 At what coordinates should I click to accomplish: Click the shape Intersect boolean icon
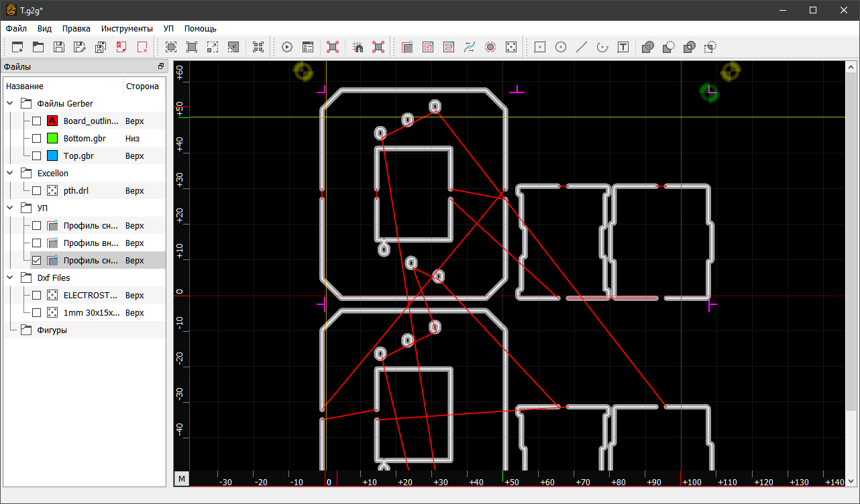[x=690, y=47]
